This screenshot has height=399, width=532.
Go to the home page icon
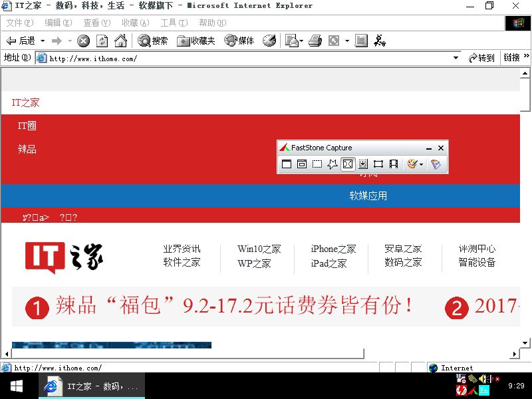pos(120,41)
